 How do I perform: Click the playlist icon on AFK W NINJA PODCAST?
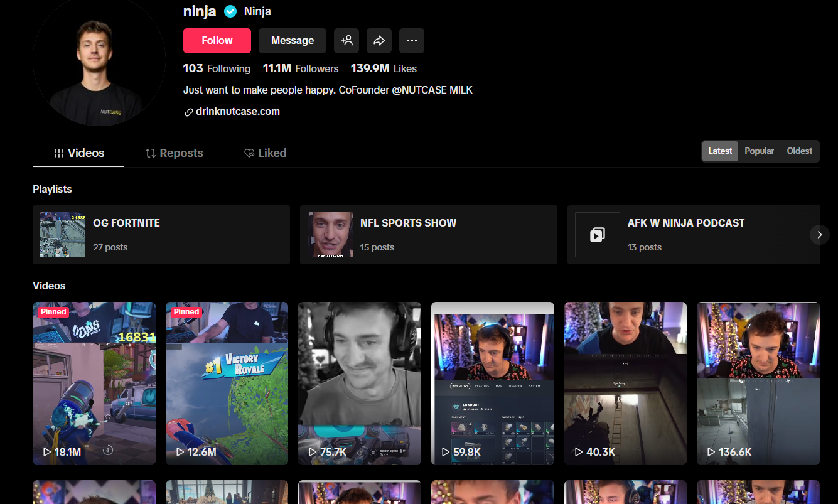(597, 235)
